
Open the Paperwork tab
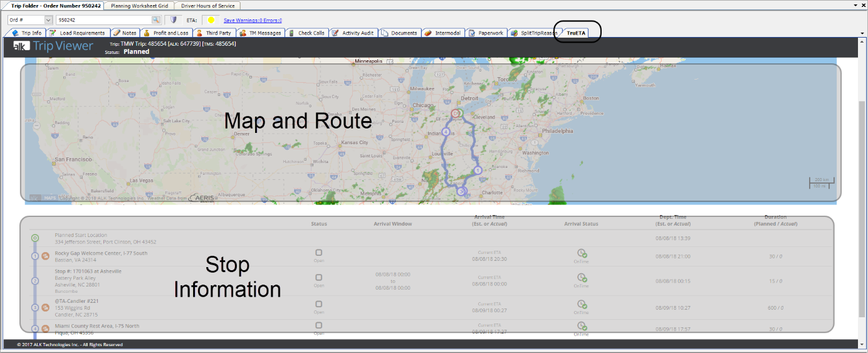coord(486,33)
